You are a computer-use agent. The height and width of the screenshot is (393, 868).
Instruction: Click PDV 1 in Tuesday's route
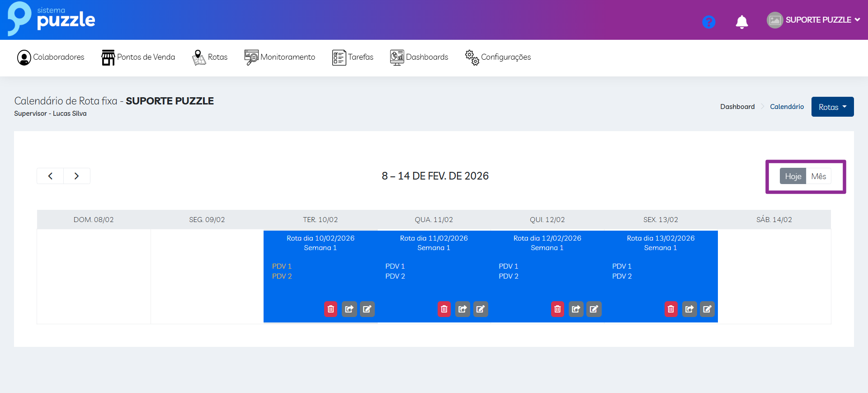click(x=282, y=266)
